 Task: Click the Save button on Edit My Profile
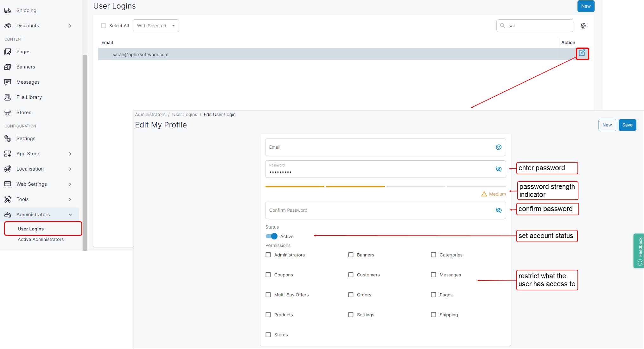[x=628, y=125]
